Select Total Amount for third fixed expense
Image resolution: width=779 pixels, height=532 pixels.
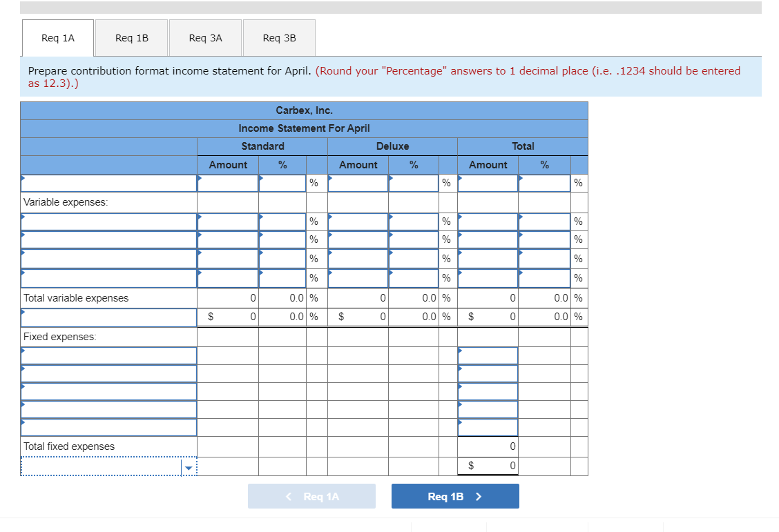[x=488, y=391]
